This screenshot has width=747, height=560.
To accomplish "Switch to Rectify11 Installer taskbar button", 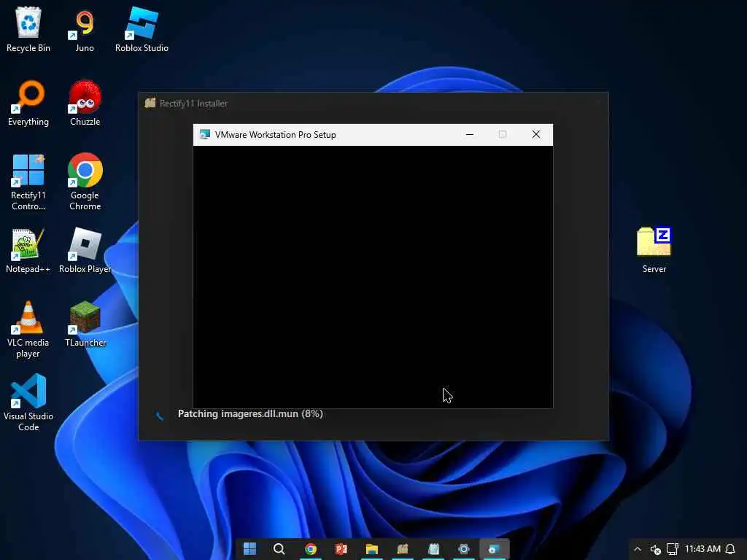I will 403,549.
